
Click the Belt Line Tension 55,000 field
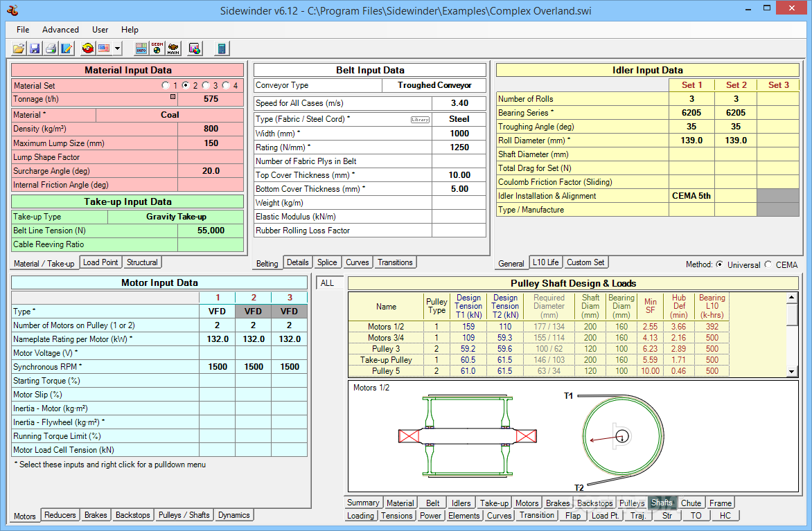[211, 231]
